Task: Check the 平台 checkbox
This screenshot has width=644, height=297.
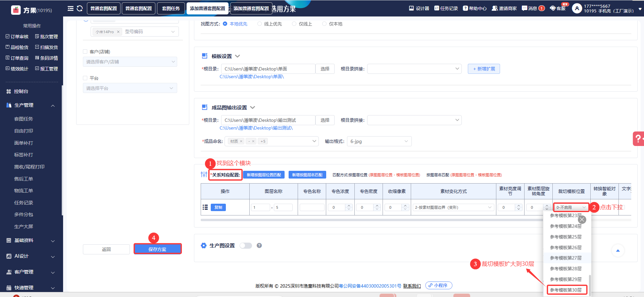Action: point(85,78)
